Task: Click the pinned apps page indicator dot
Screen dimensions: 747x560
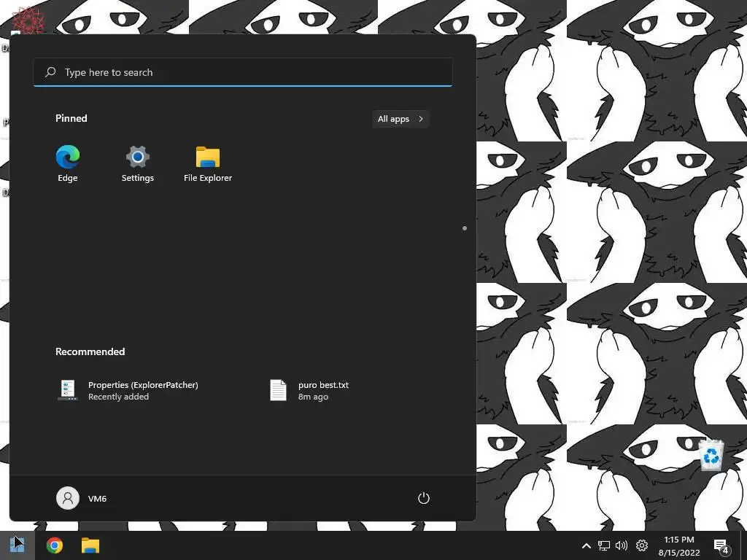Action: 465,228
